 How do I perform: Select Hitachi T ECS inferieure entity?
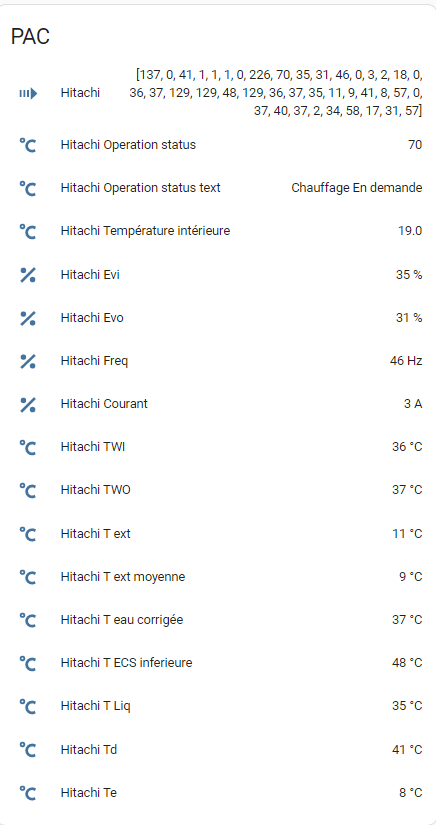click(x=220, y=663)
